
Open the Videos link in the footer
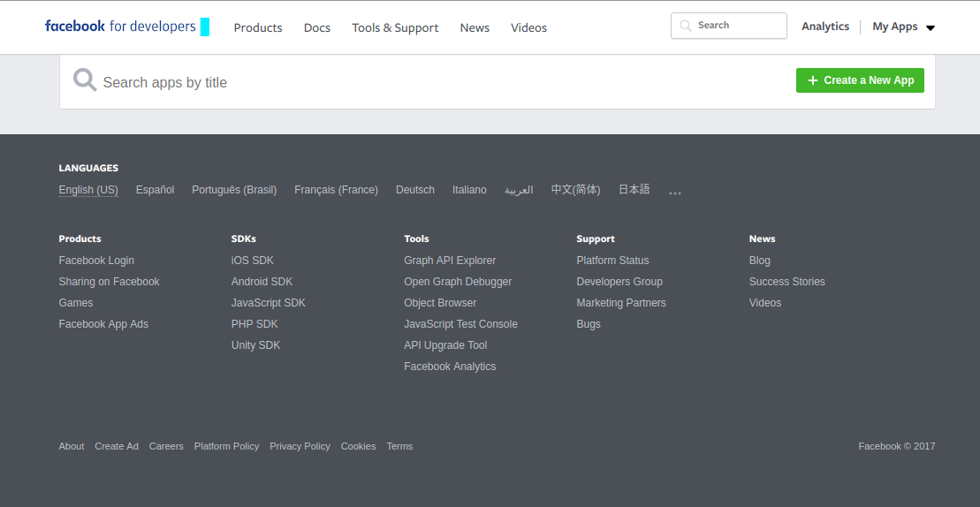(765, 303)
